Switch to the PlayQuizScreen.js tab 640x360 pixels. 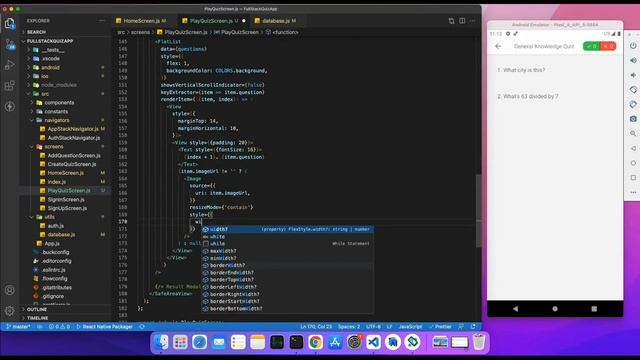tap(213, 21)
